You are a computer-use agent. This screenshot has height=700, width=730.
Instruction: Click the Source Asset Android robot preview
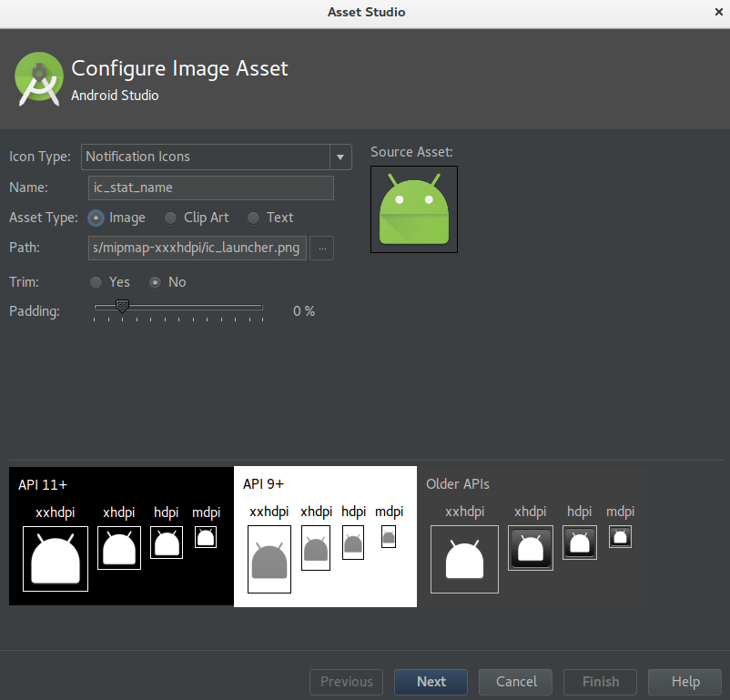pyautogui.click(x=414, y=209)
